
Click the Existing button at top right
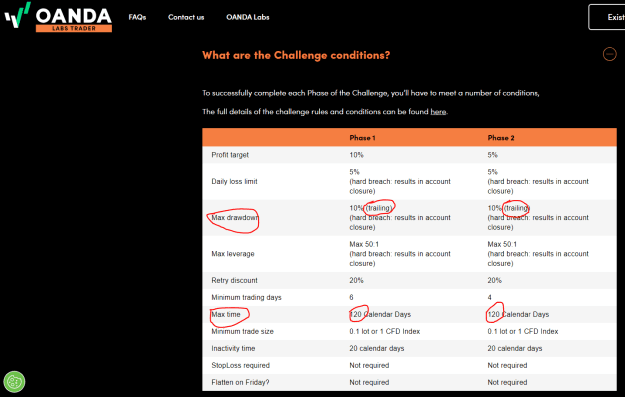607,17
